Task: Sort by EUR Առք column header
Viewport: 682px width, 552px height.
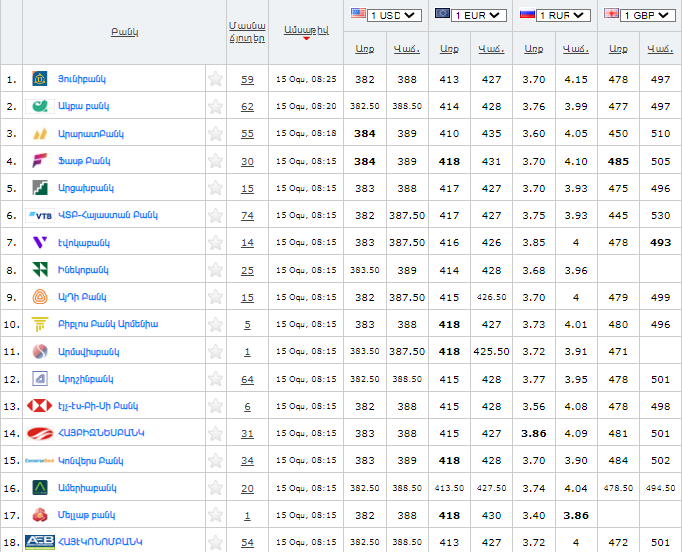Action: pos(449,49)
